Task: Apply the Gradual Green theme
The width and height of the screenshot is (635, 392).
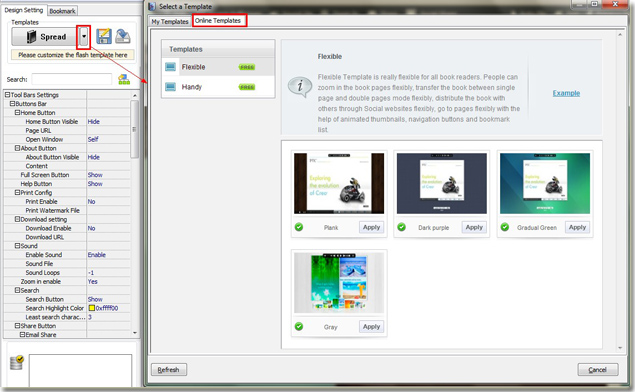Action: coord(577,227)
